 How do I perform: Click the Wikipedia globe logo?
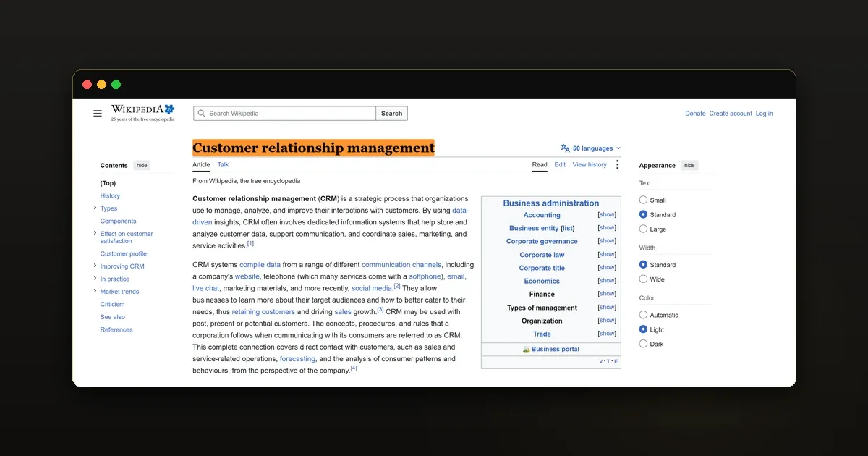click(x=142, y=113)
